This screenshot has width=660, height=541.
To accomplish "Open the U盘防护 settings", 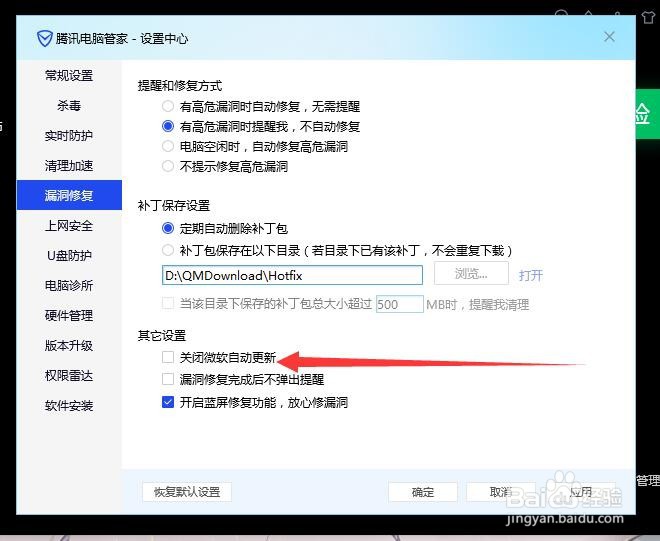I will 69,256.
